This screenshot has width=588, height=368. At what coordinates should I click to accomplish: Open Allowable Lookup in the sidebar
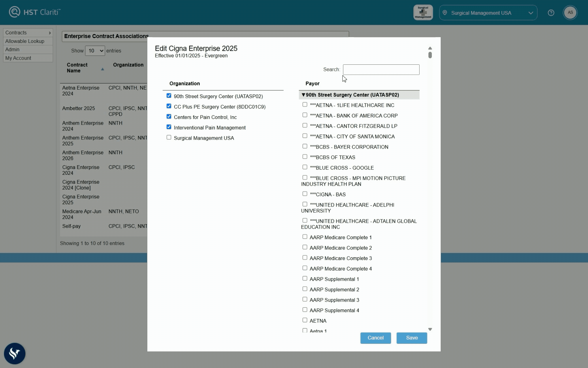pos(28,41)
